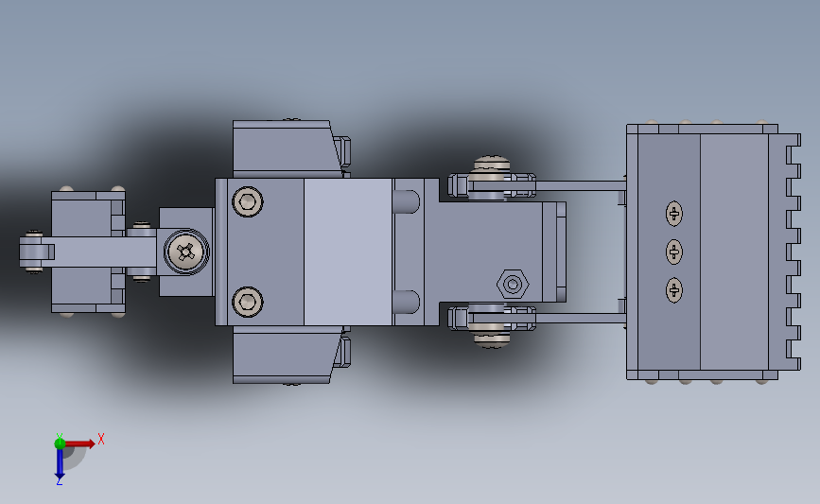The height and width of the screenshot is (504, 820).
Task: Click the red X axis of triad
Action: point(79,443)
